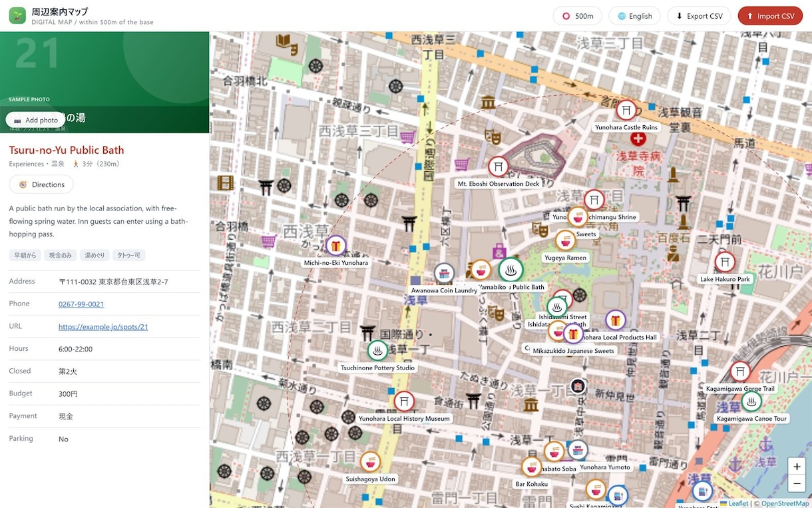The image size is (812, 508).
Task: Click the Tsuru-no-Yu Public Bath marker
Action: pos(511,270)
